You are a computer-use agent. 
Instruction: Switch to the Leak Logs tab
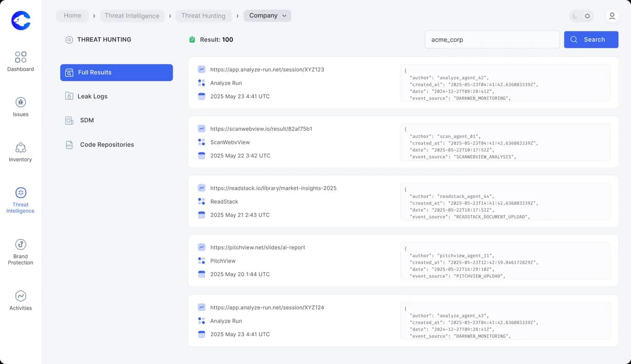point(92,97)
